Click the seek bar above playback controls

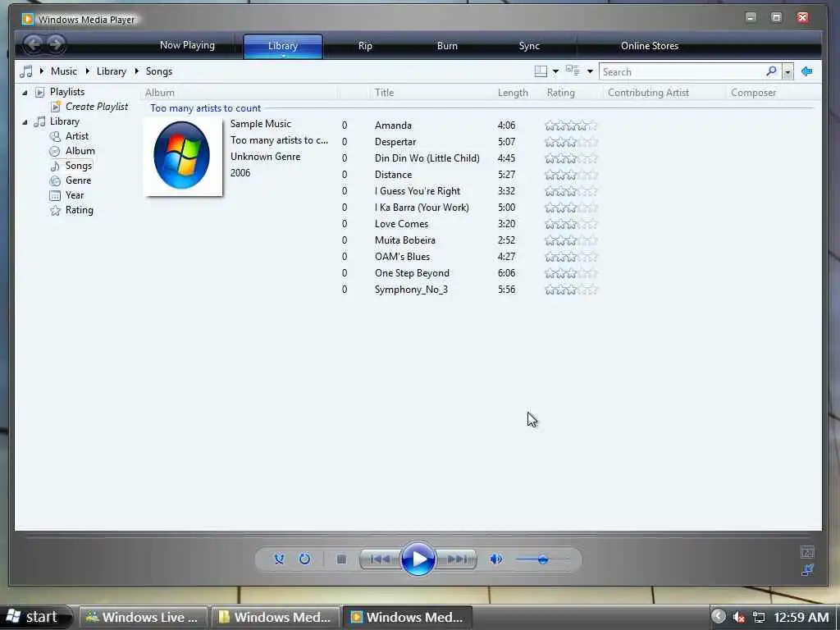point(418,535)
